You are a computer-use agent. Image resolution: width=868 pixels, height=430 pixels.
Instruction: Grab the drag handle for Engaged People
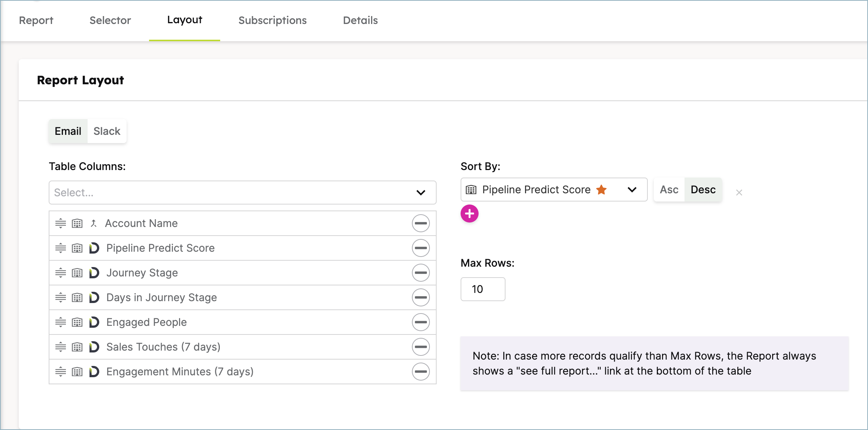tap(60, 322)
